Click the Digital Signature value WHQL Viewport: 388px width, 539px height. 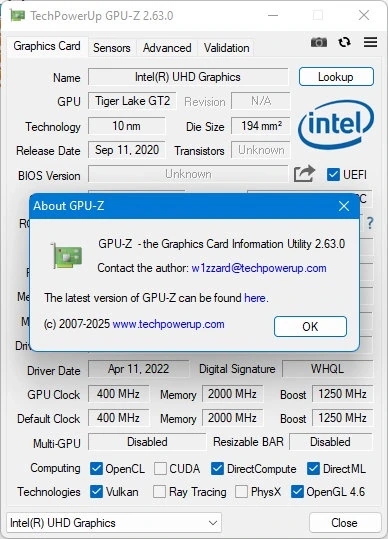coord(328,369)
